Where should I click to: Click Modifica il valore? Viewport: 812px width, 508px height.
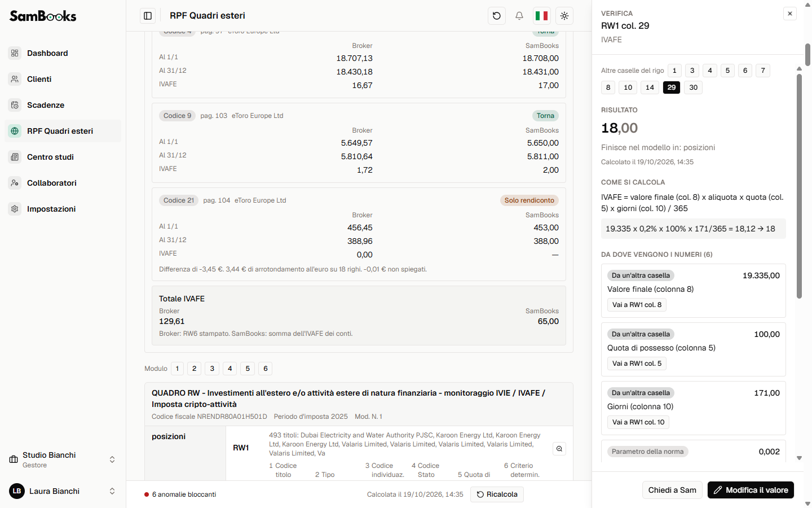point(751,490)
